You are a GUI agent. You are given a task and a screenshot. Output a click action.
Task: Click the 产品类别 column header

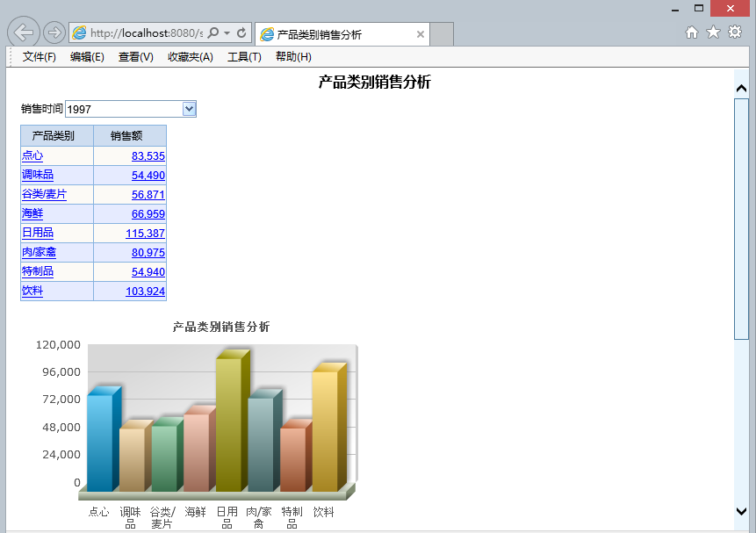(57, 135)
